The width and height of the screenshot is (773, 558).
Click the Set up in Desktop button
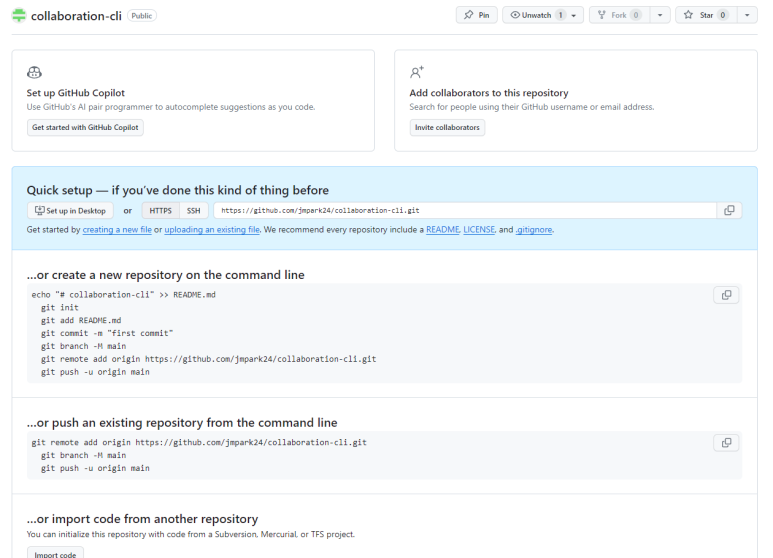[x=70, y=211]
